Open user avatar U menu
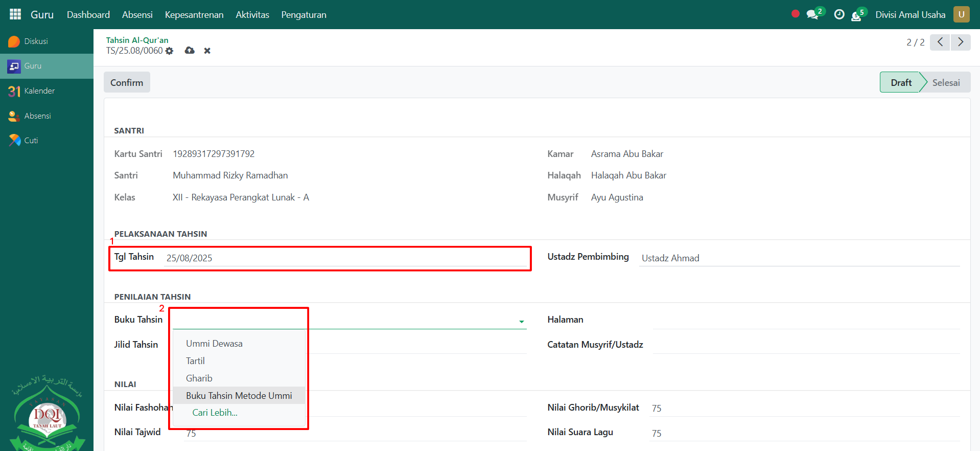Screen dimensions: 980x451 click(x=961, y=14)
